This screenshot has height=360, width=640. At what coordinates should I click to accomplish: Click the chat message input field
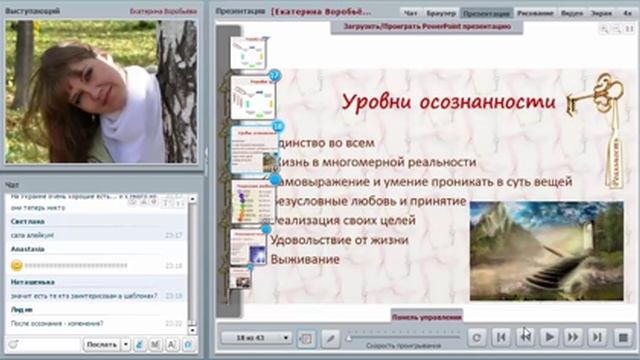pyautogui.click(x=50, y=344)
